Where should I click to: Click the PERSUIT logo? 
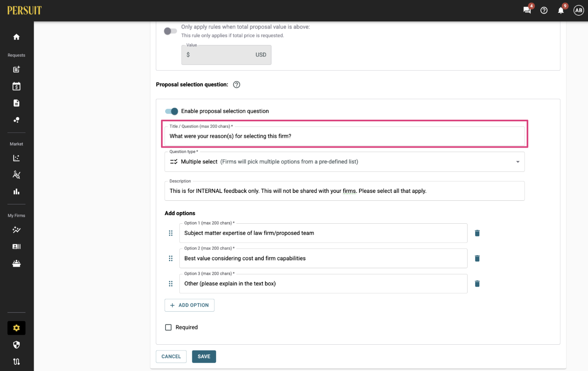24,10
